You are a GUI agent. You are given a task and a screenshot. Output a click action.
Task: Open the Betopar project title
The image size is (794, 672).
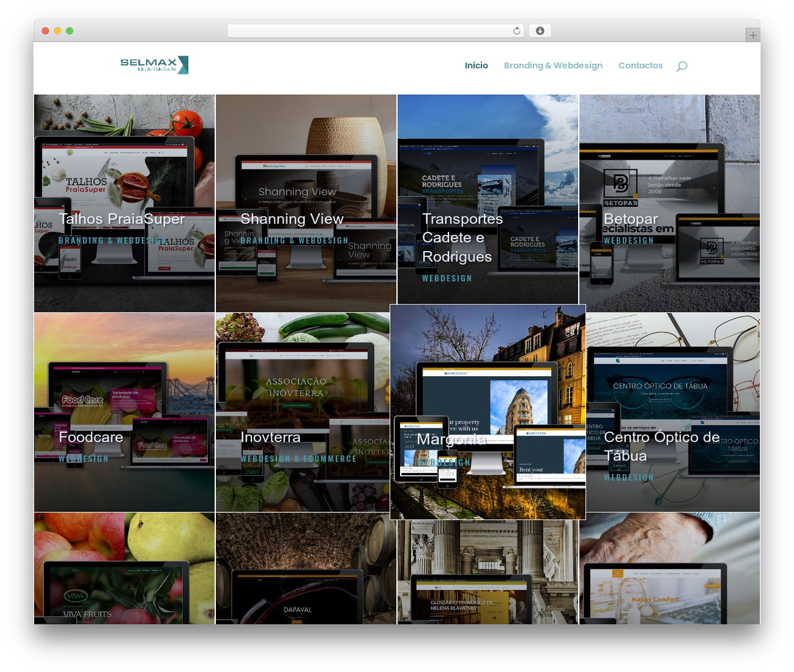(x=631, y=219)
